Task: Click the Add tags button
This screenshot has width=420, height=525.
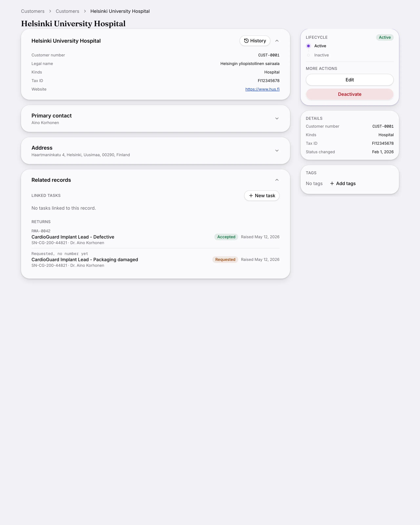Action: (343, 183)
